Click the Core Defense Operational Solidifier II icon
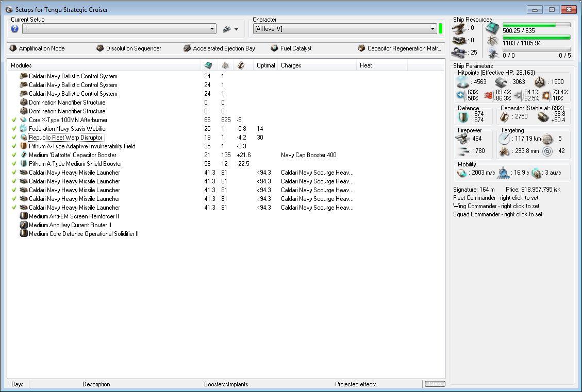Viewport: 582px width, 392px height. tap(24, 234)
